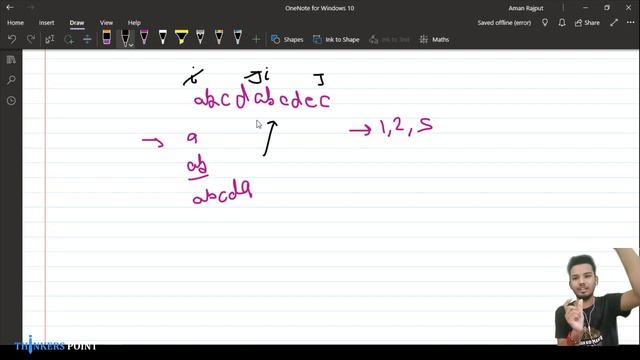
Task: Add a new pen with the plus
Action: point(256,40)
